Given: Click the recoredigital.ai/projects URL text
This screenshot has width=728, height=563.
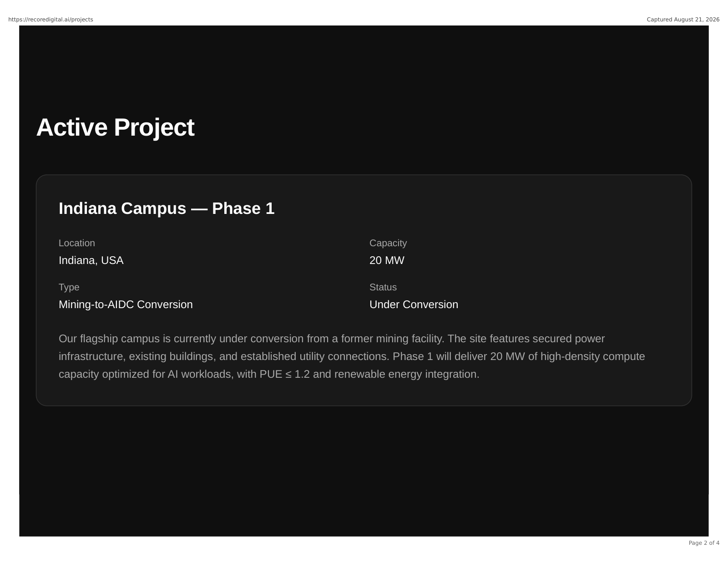Looking at the screenshot, I should tap(51, 20).
